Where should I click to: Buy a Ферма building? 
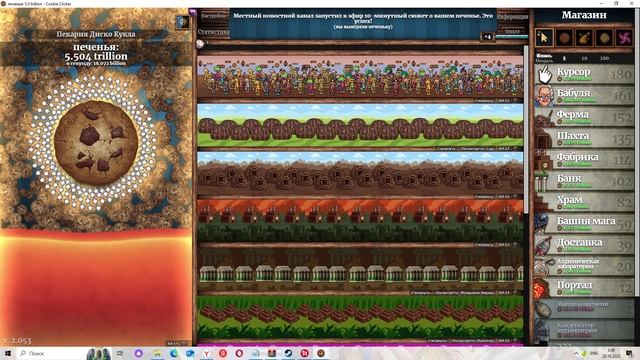coord(584,117)
